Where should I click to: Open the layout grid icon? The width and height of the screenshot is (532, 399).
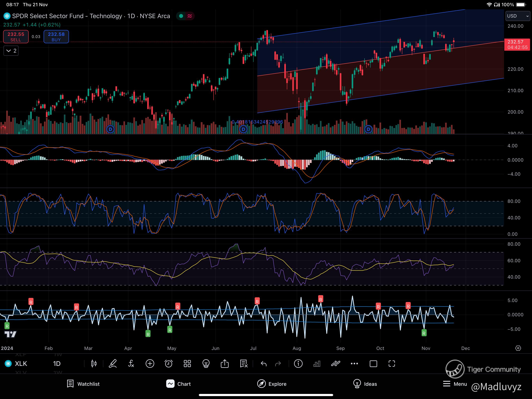pyautogui.click(x=187, y=364)
